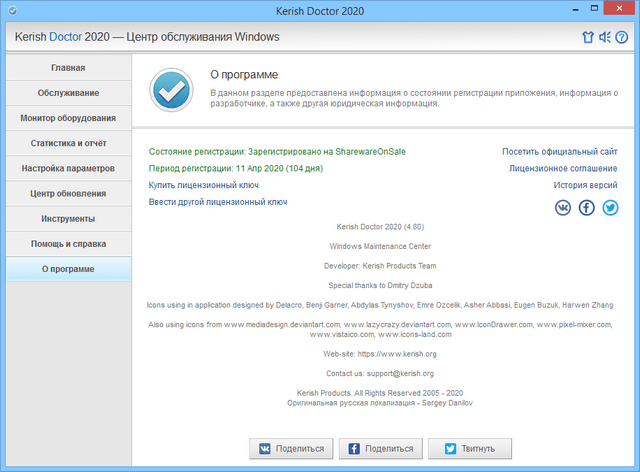The height and width of the screenshot is (472, 640).
Task: Open Лицензионное соглашение link
Action: click(563, 169)
